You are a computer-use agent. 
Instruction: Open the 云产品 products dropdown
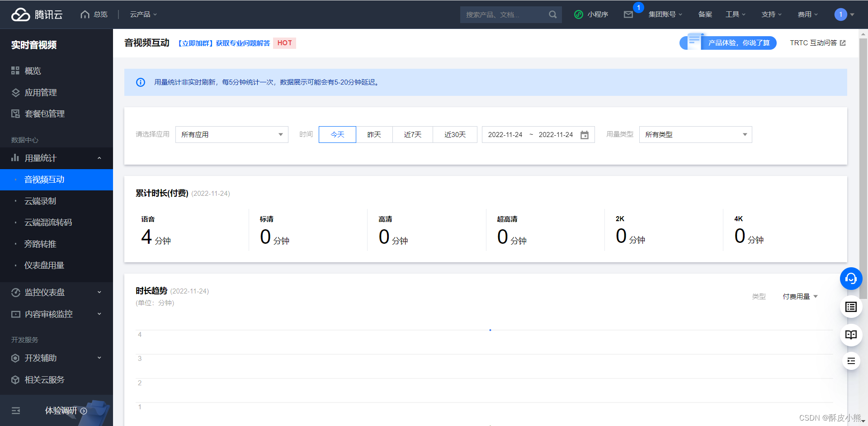[143, 14]
